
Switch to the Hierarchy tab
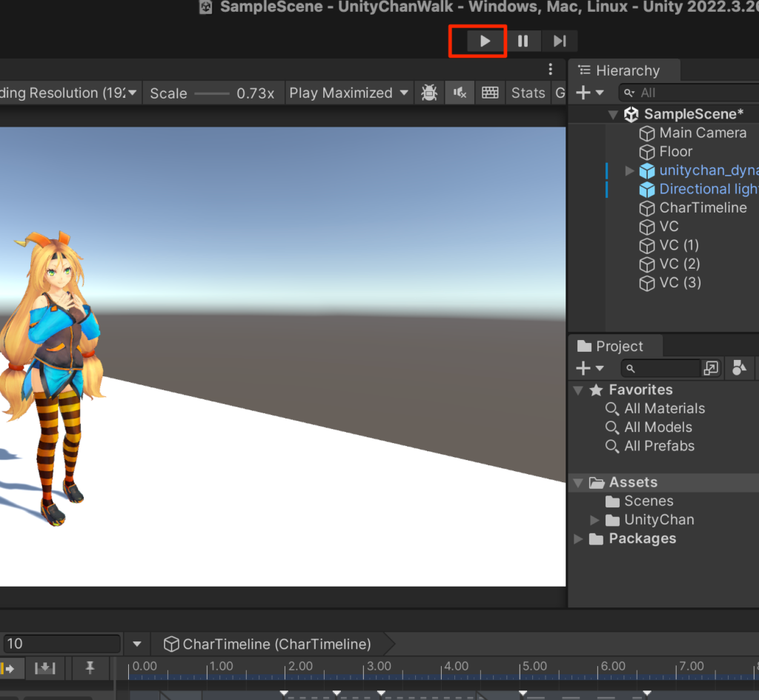[624, 70]
